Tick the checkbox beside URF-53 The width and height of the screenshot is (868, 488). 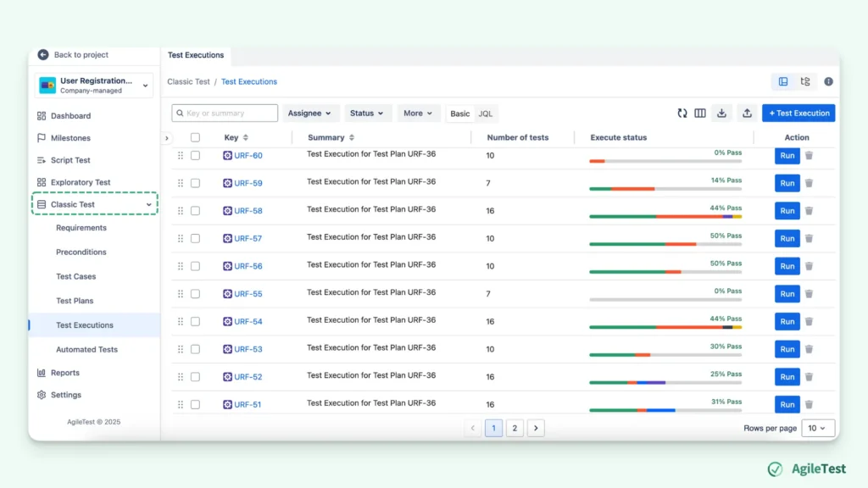pos(194,348)
